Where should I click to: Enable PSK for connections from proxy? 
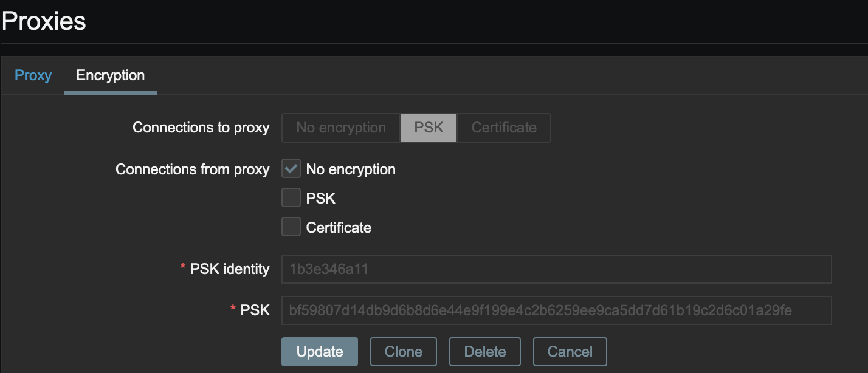pos(291,197)
